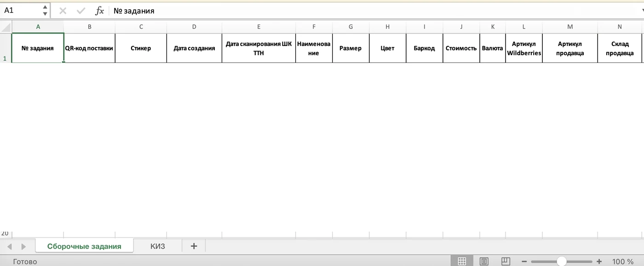Switch to Page Break Preview icon

point(506,261)
